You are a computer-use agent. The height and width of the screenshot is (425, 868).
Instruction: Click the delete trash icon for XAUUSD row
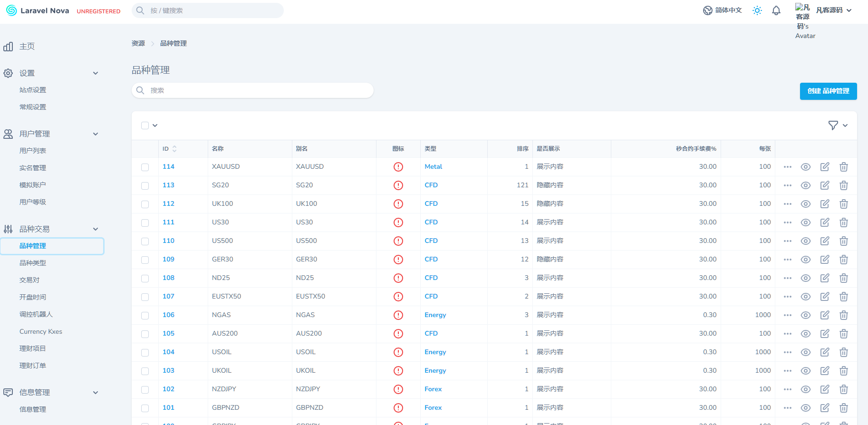click(843, 167)
